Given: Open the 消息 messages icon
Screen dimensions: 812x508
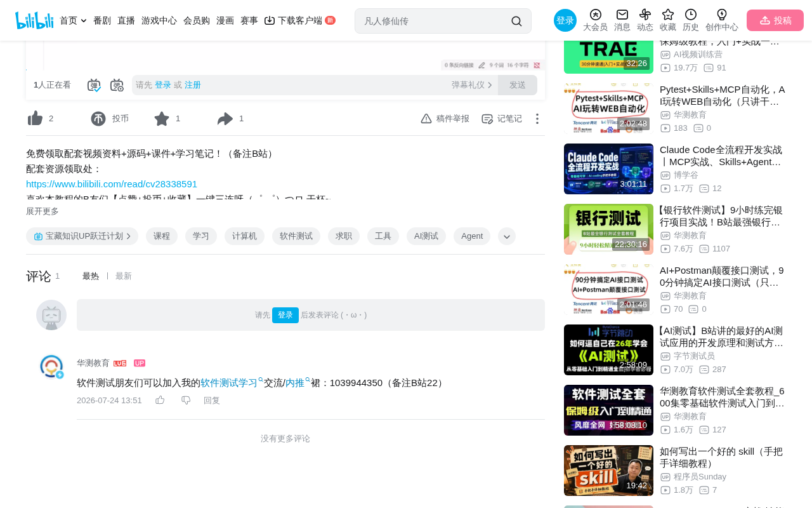Looking at the screenshot, I should pyautogui.click(x=622, y=15).
